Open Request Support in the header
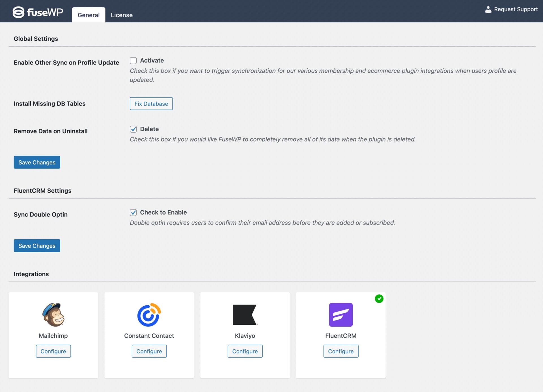Screen dimensions: 543x392 [x=516, y=9]
